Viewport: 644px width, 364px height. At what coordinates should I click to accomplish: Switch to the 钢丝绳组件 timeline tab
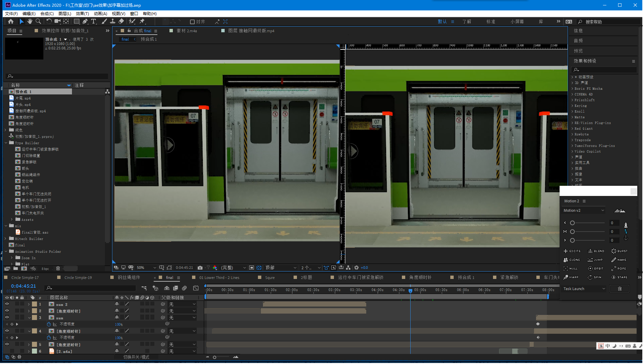129,278
